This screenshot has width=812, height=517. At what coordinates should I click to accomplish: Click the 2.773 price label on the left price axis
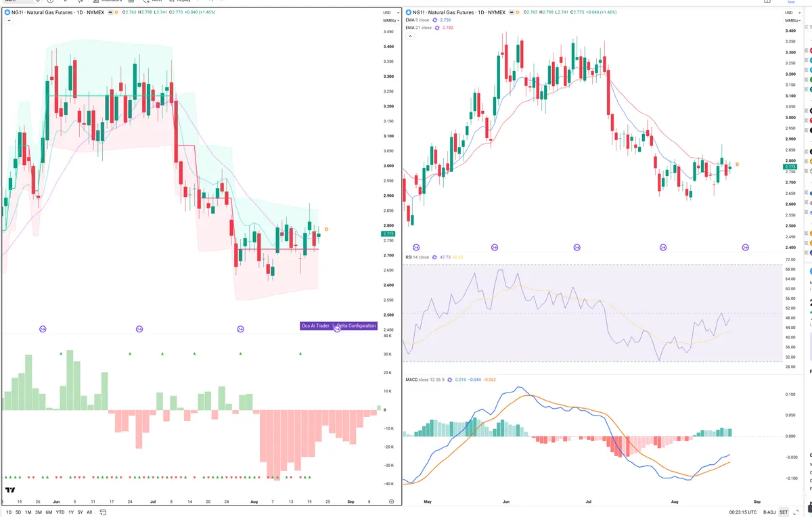point(388,234)
